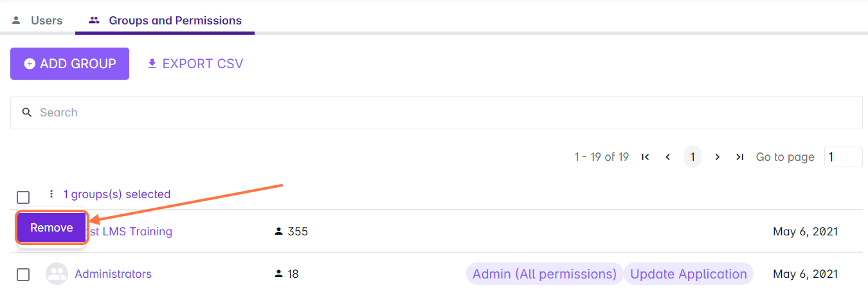Click the first page pagination icon
This screenshot has width=868, height=292.
[646, 157]
